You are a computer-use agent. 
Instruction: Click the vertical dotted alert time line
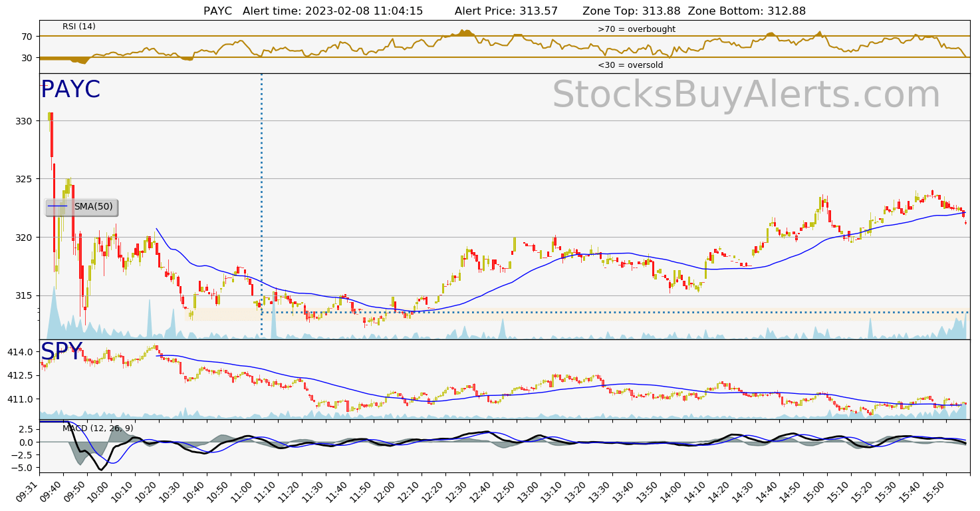coord(261,206)
